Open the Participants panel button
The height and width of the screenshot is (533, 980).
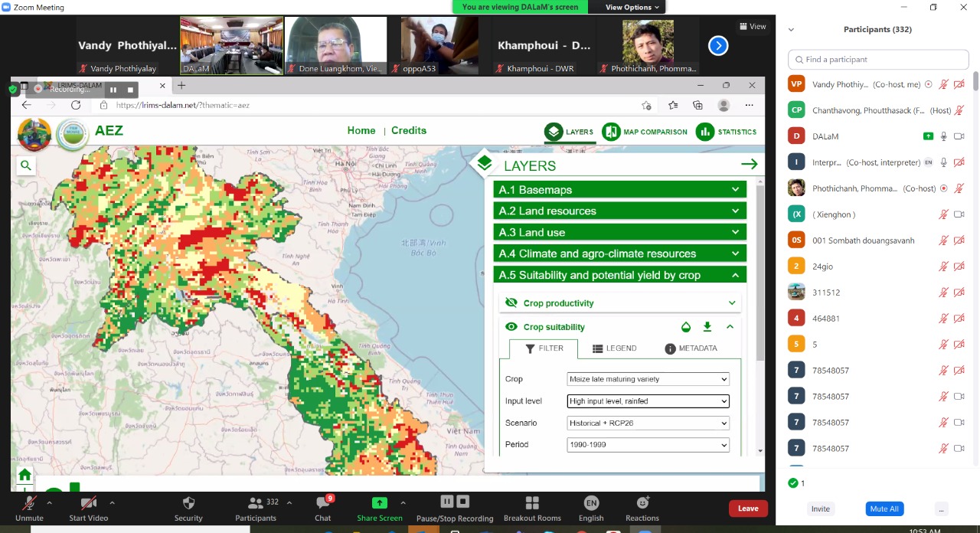coord(256,508)
